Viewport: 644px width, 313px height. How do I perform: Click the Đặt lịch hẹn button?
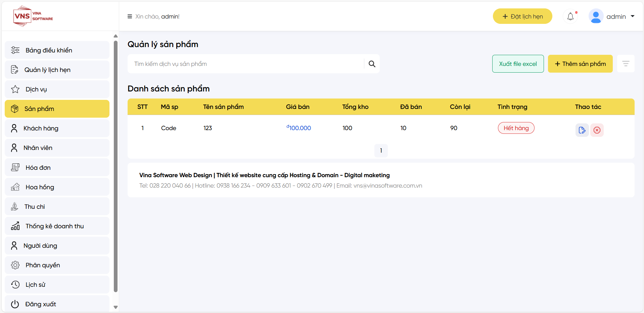[522, 16]
